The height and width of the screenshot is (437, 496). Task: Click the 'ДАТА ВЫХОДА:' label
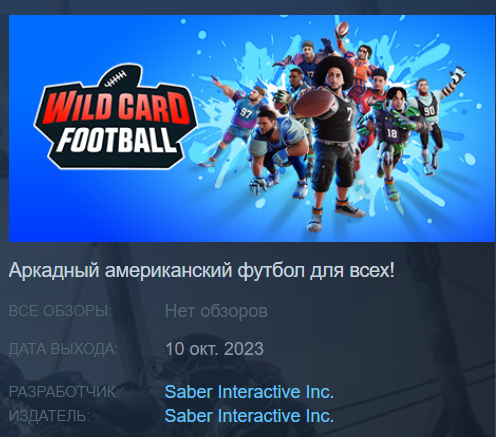63,349
